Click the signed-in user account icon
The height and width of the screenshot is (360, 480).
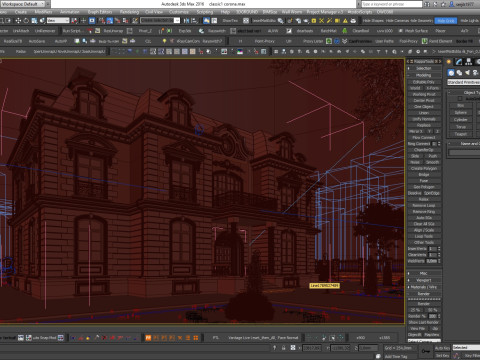coord(452,4)
